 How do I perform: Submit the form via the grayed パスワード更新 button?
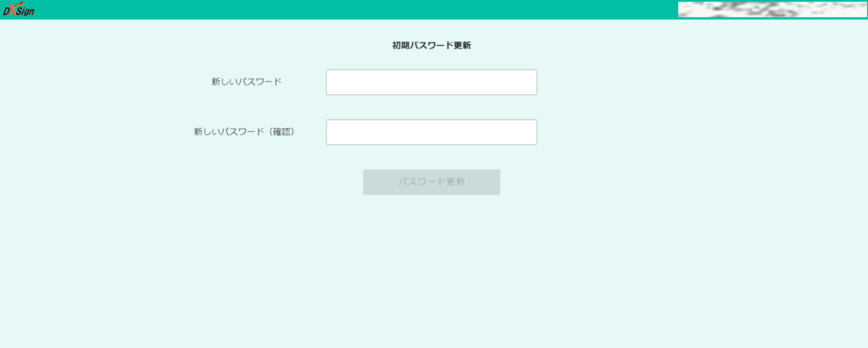click(431, 182)
